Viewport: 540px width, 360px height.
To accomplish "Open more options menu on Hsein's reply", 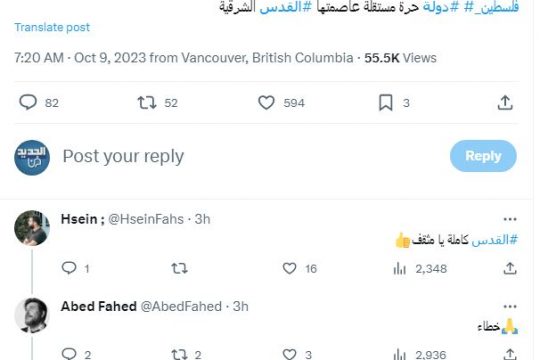I will (x=510, y=219).
